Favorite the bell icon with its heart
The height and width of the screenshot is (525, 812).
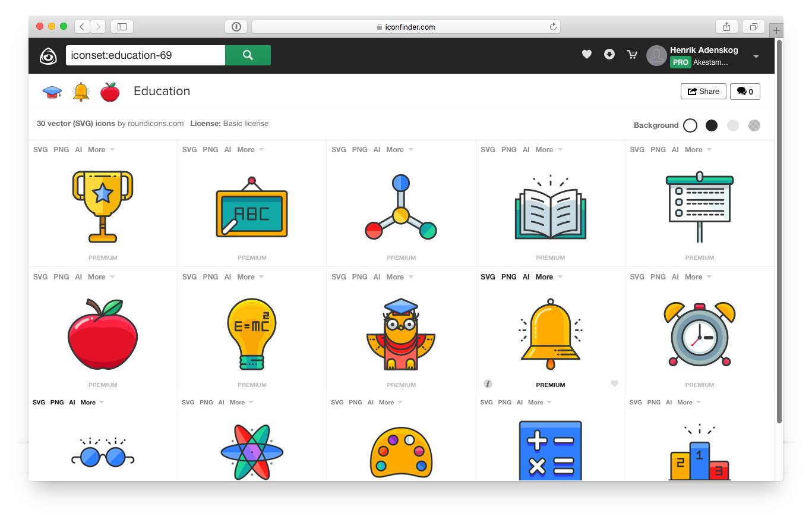tap(614, 383)
